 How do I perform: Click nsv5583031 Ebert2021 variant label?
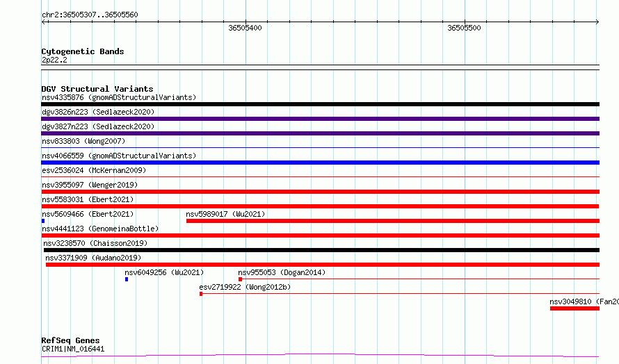(88, 199)
